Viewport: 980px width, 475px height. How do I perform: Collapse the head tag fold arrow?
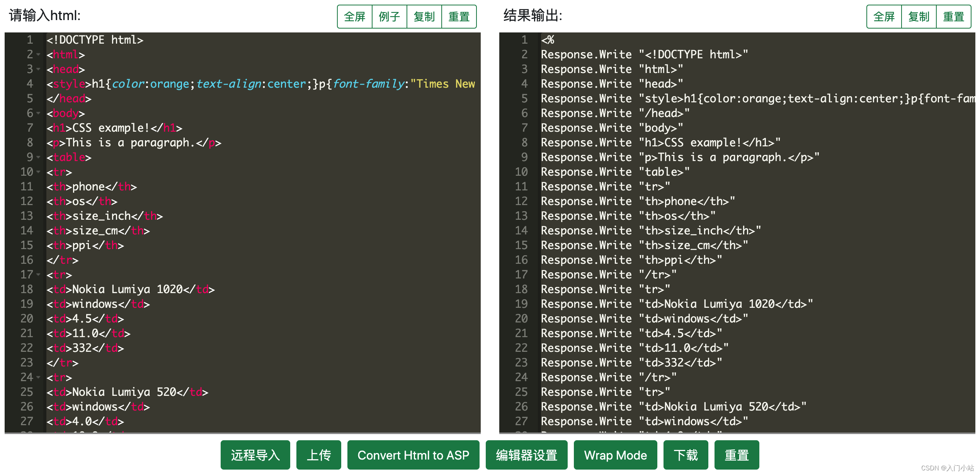[x=38, y=70]
